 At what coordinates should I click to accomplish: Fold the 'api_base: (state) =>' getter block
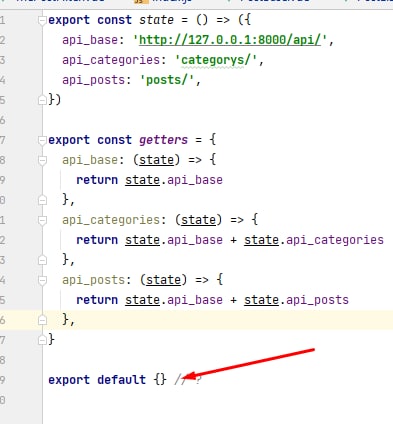[x=42, y=161]
